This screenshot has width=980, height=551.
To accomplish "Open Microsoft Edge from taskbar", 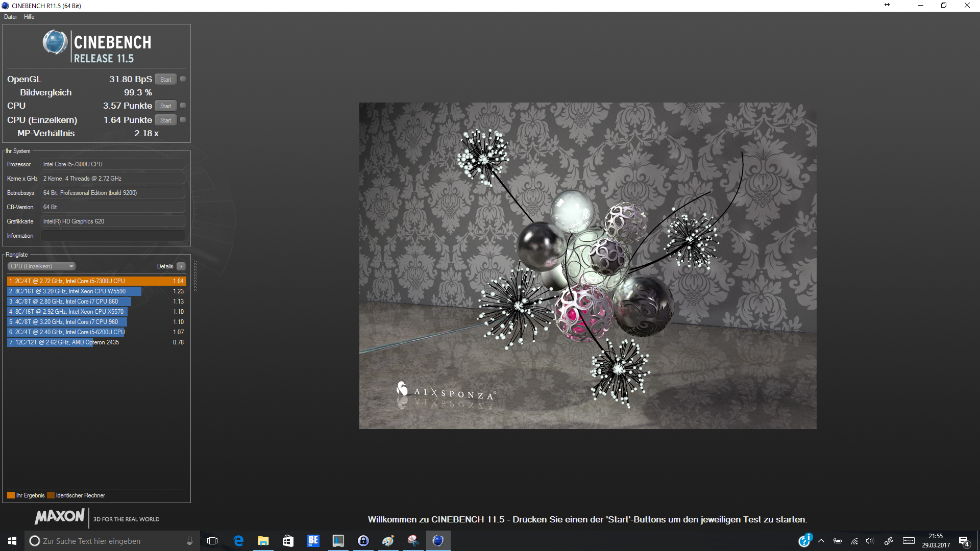I will (x=238, y=541).
